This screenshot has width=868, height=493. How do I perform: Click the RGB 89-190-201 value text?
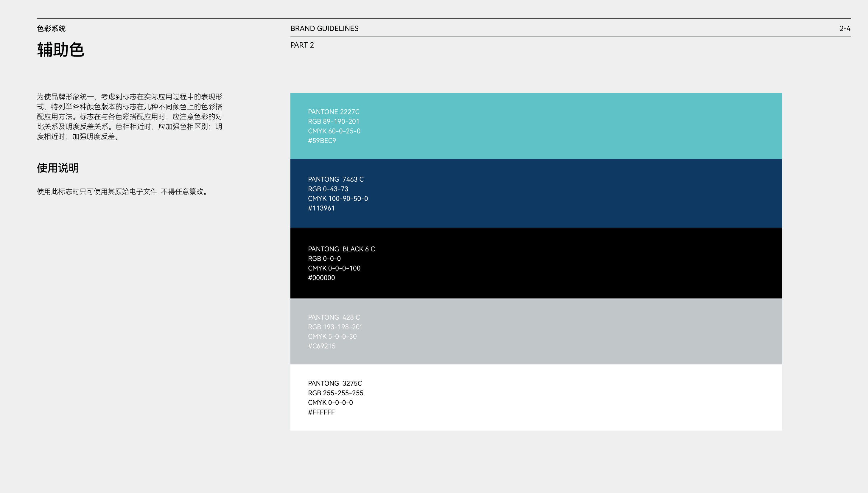click(x=333, y=122)
